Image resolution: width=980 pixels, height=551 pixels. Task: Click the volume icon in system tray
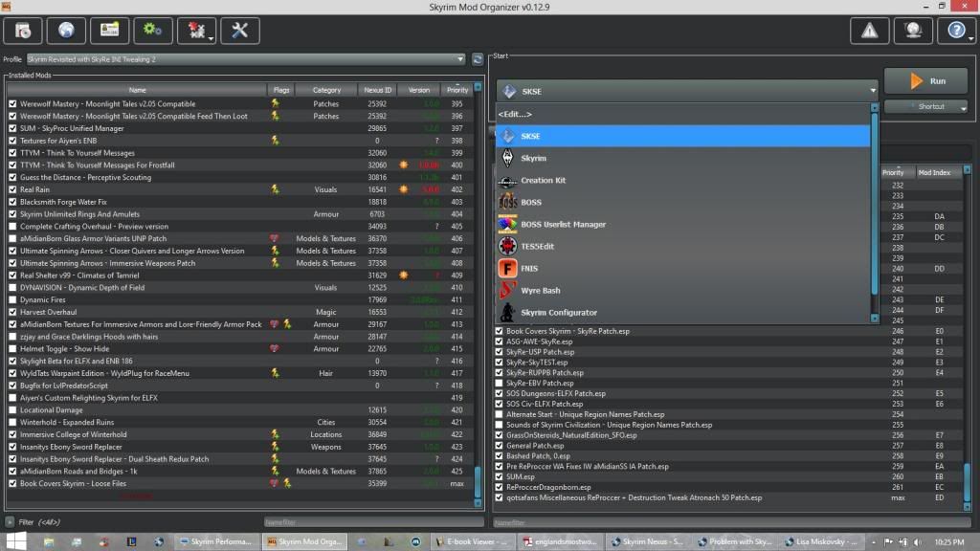click(x=918, y=541)
